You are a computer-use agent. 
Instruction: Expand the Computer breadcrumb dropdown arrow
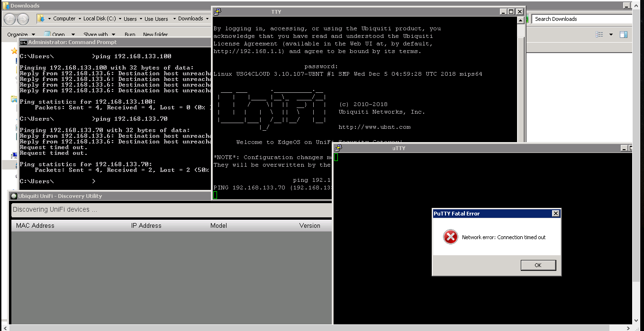pyautogui.click(x=79, y=19)
